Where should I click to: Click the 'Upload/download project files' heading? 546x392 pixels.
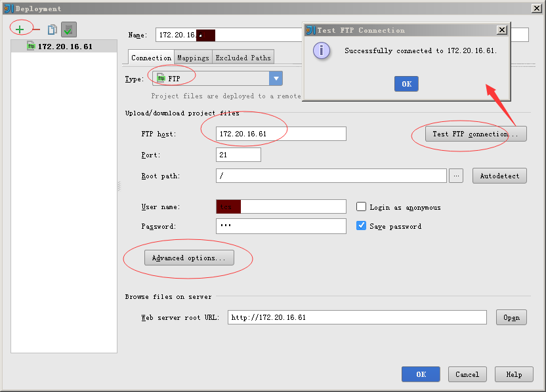point(182,113)
